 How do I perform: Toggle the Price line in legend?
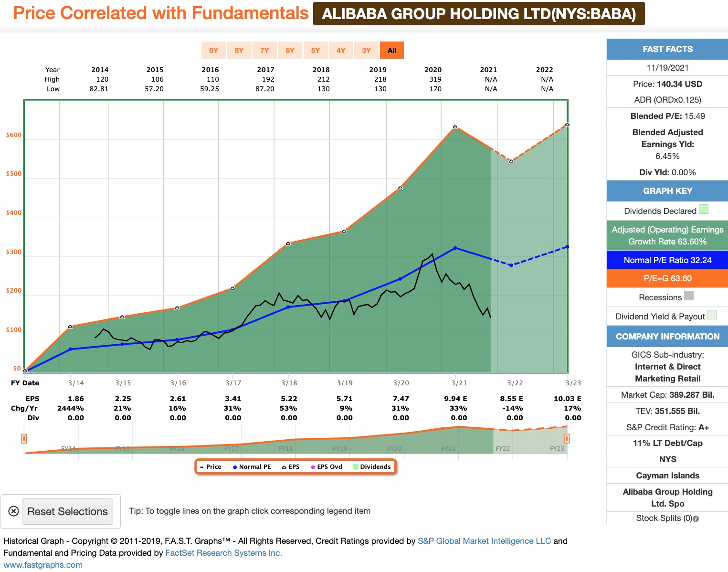211,466
